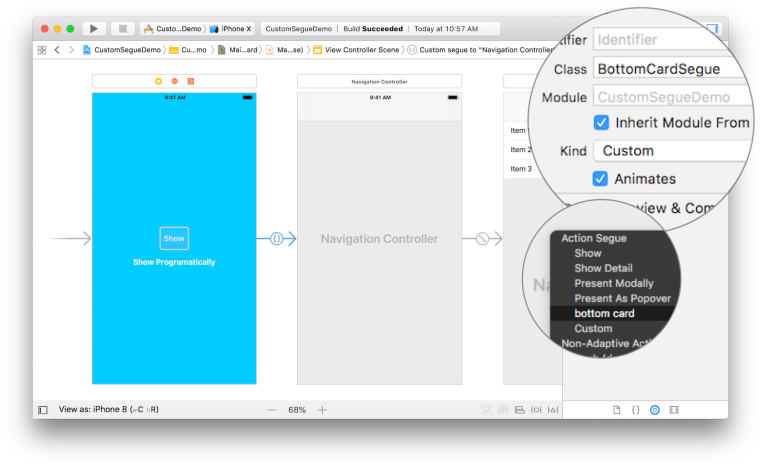Select the relationship segue to root view

[482, 239]
